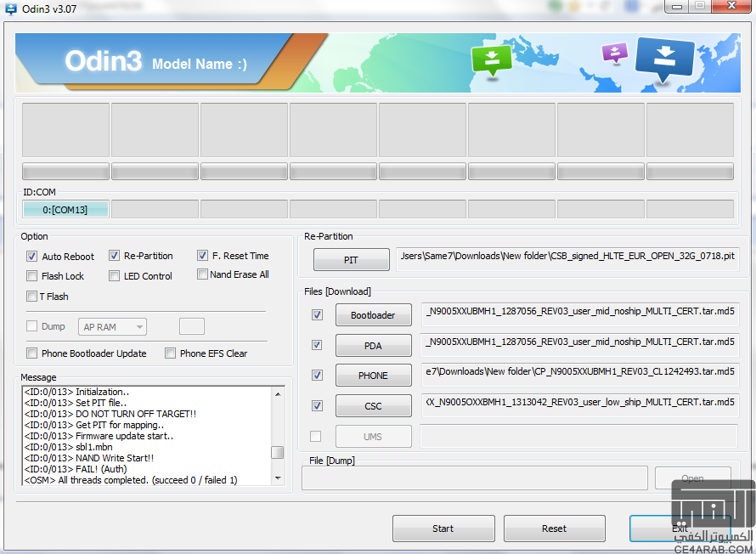Viewport: 756px width, 554px height.
Task: Click the UMS file button
Action: (x=373, y=437)
